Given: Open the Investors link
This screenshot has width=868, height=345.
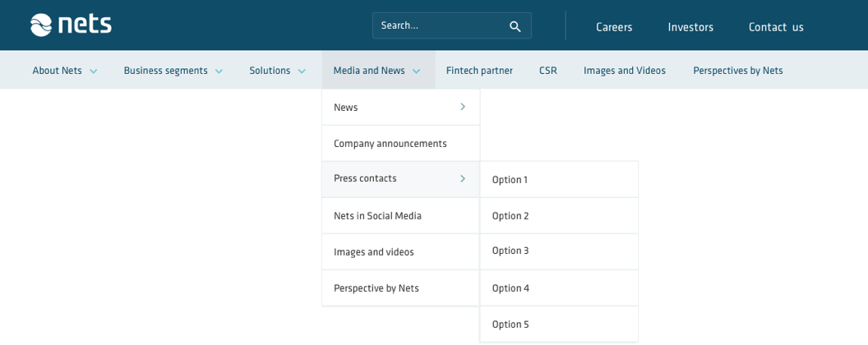Looking at the screenshot, I should (690, 27).
